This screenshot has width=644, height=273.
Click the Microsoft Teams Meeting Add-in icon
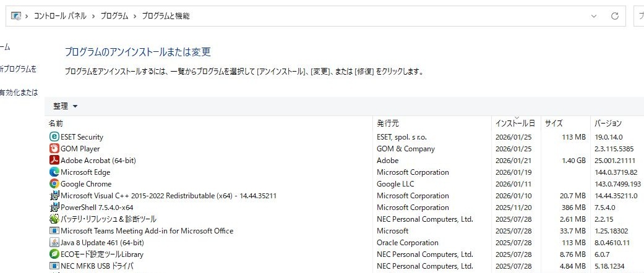[x=54, y=231]
